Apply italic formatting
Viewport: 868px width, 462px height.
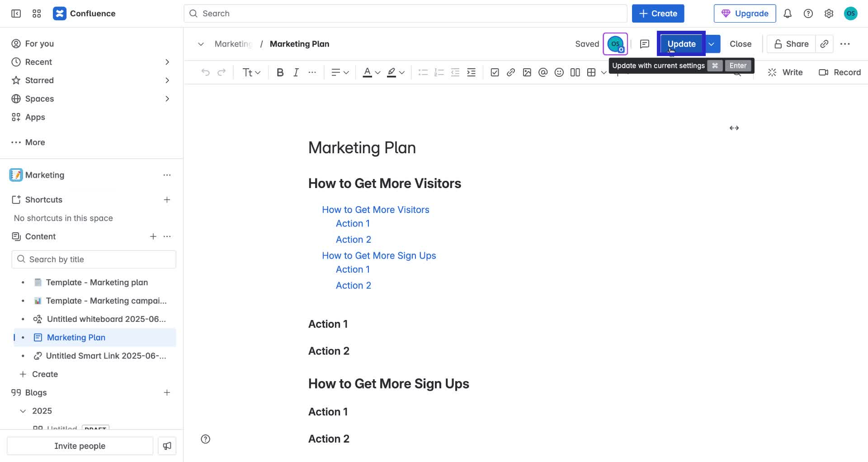[x=296, y=72]
